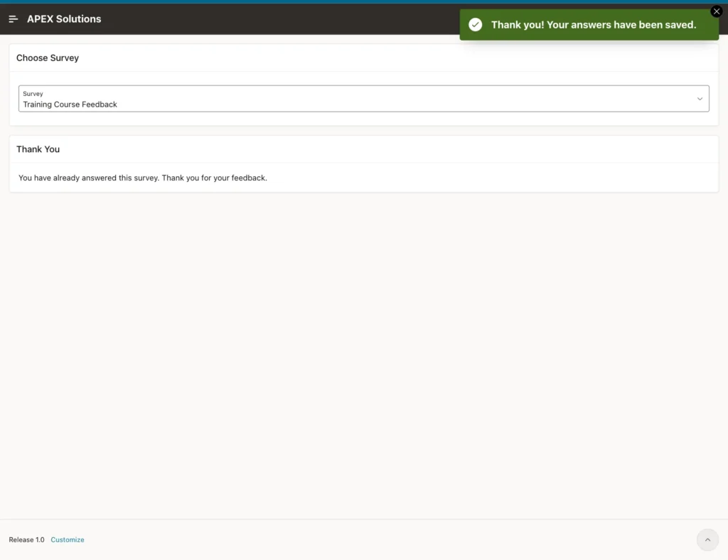The width and height of the screenshot is (728, 560).
Task: Click the 'You have already answered this survey' text
Action: pos(142,178)
